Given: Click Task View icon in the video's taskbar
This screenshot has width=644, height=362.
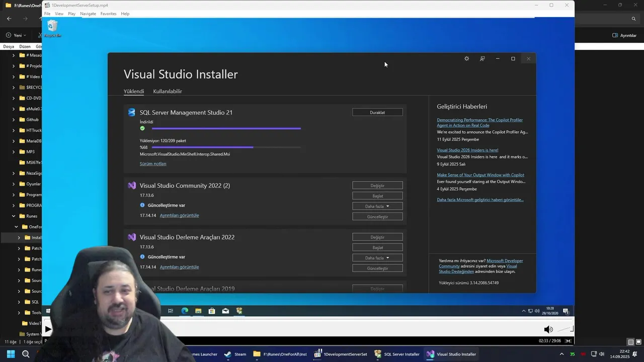Looking at the screenshot, I should pyautogui.click(x=171, y=311).
